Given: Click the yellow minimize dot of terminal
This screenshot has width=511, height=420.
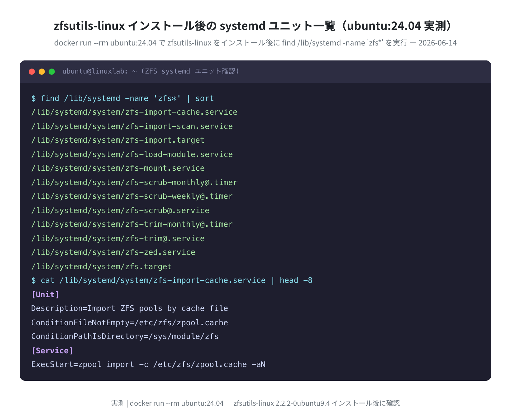Looking at the screenshot, I should click(x=42, y=72).
